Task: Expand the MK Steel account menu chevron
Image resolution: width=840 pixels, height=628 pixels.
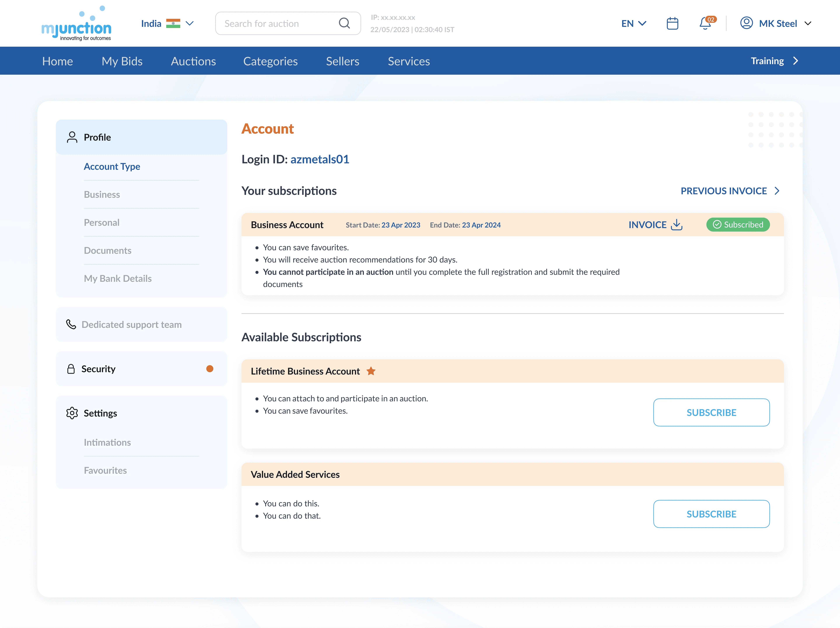Action: click(x=808, y=23)
